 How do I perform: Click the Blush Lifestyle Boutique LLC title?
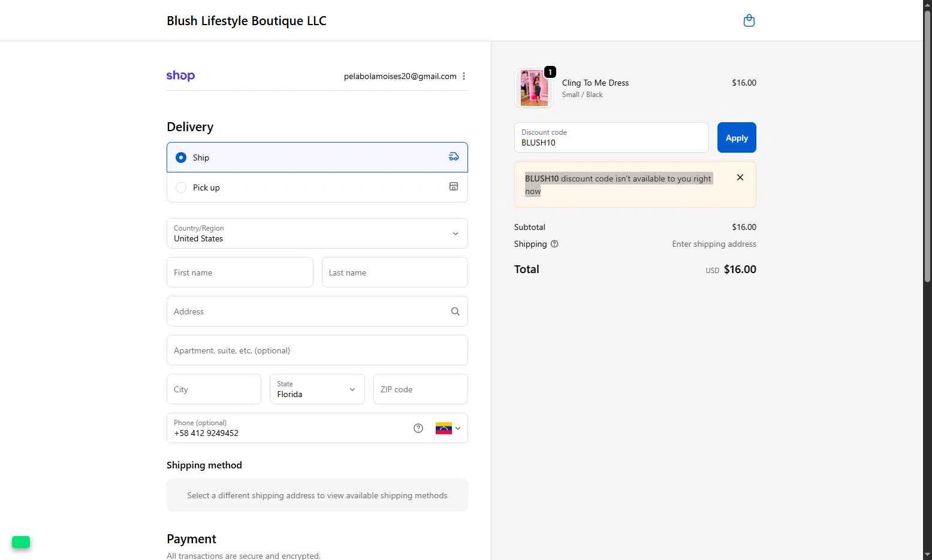coord(246,21)
